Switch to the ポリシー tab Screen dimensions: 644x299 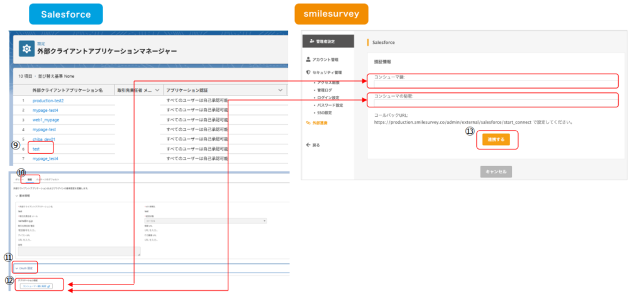19,180
